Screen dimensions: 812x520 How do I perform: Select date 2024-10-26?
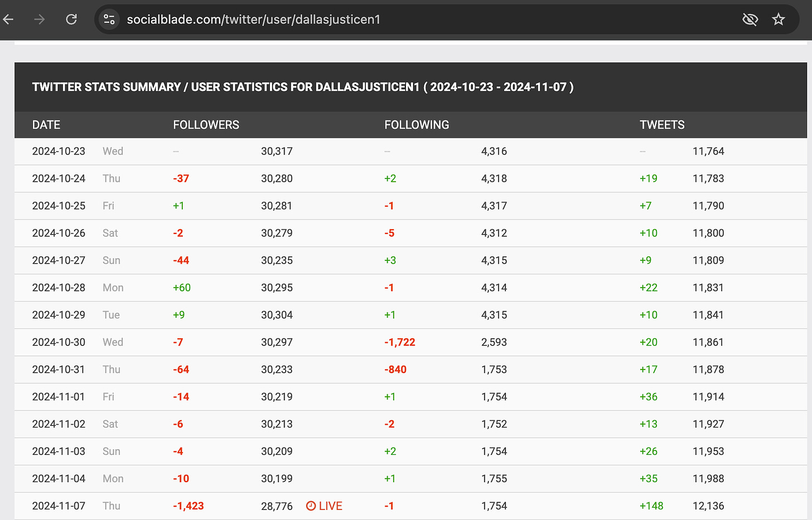click(x=59, y=234)
